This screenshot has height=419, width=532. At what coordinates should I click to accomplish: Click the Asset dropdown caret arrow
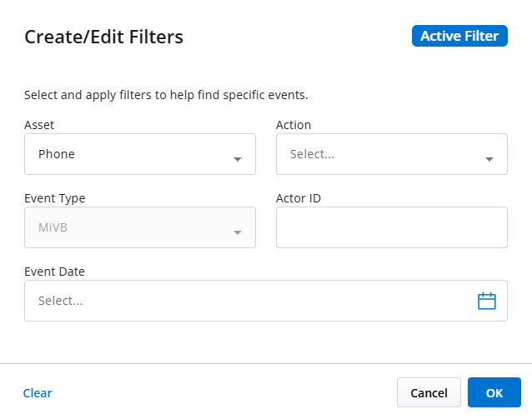(238, 159)
